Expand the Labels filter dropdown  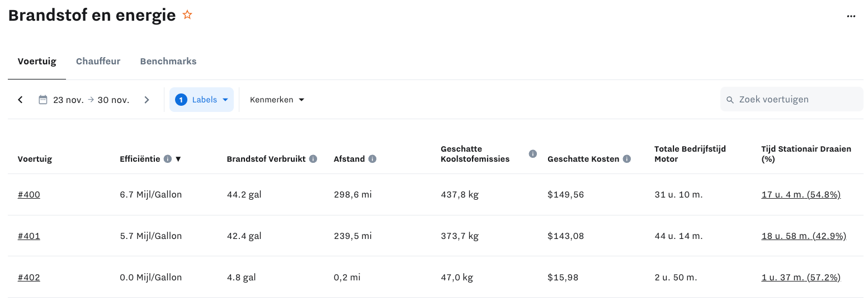[x=201, y=100]
